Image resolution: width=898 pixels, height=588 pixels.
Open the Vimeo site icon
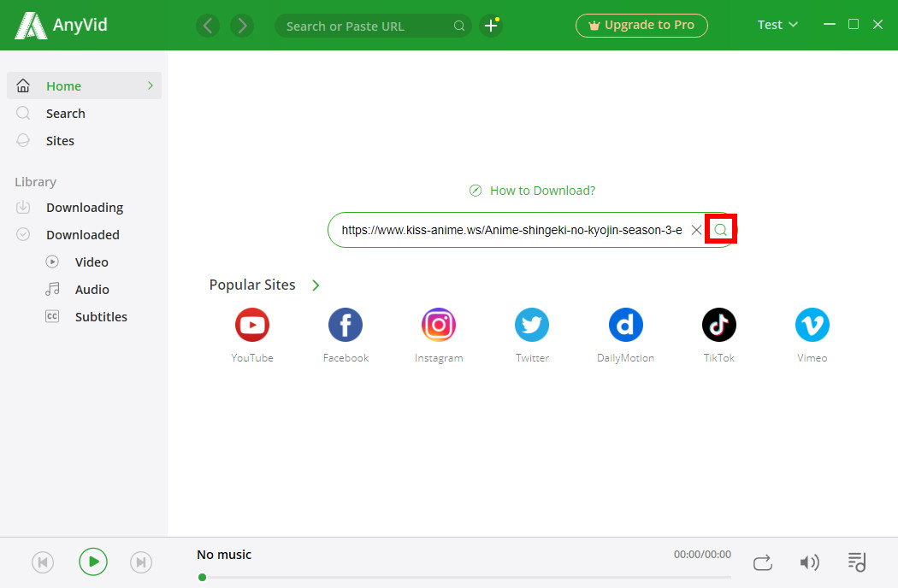pos(812,326)
